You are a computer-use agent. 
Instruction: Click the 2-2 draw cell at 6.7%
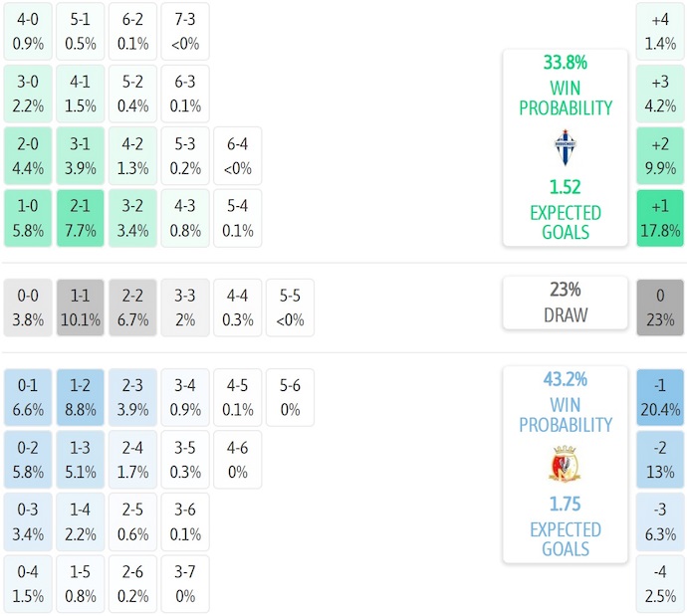click(x=132, y=308)
